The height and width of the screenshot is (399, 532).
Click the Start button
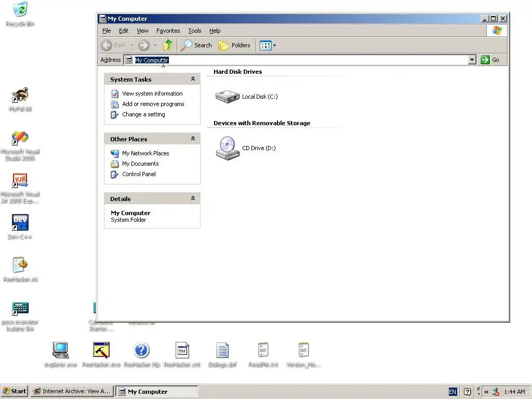(14, 391)
